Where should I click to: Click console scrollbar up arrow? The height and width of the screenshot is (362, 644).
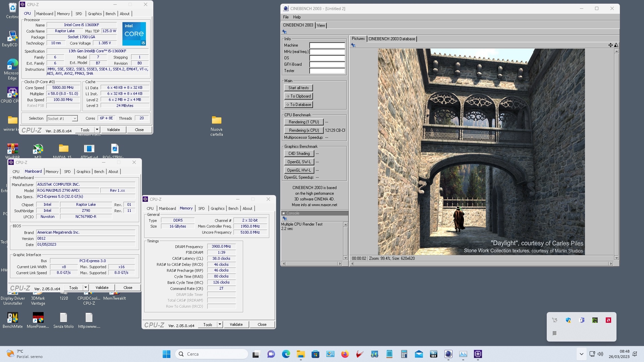[345, 224]
